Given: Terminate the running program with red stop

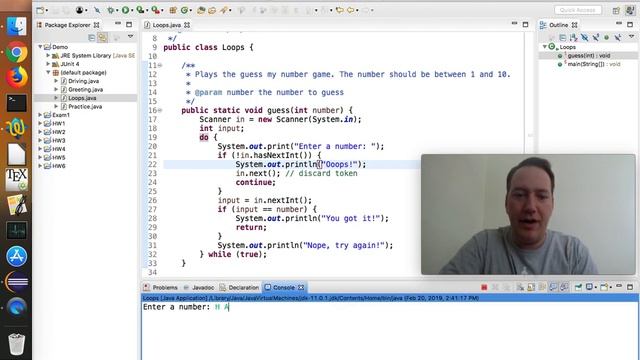Looking at the screenshot, I should pos(484,287).
